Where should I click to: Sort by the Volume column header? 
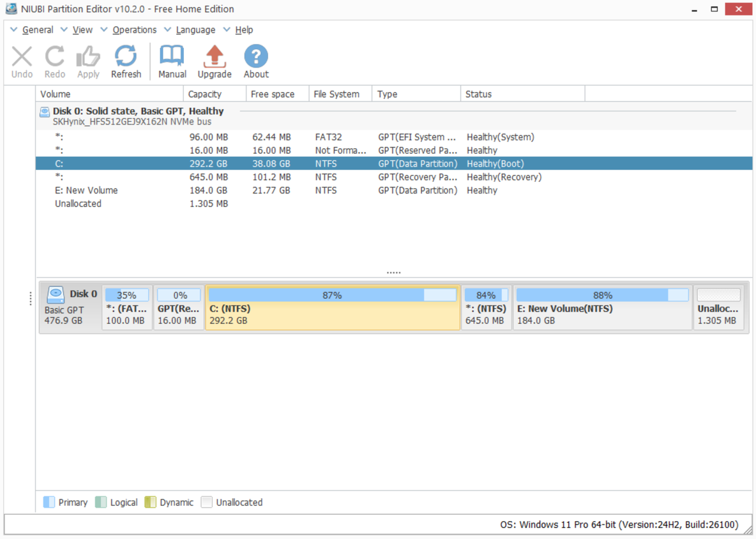[109, 94]
